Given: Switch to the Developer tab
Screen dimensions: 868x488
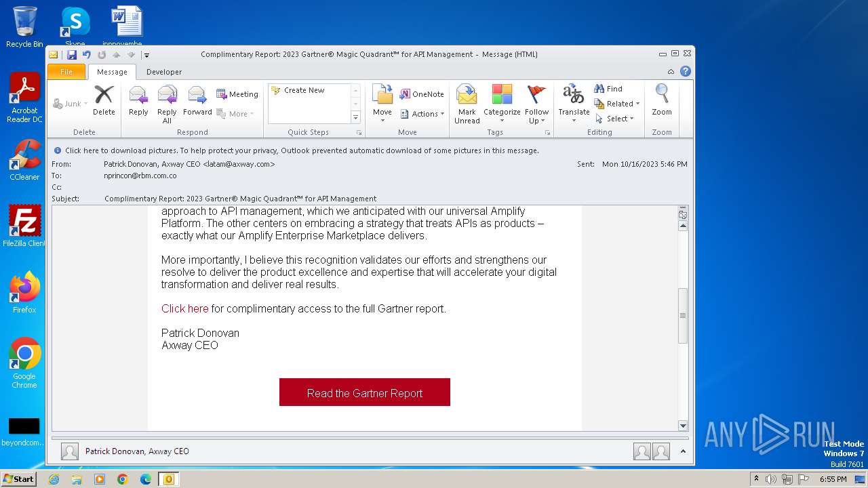Looking at the screenshot, I should pyautogui.click(x=164, y=72).
